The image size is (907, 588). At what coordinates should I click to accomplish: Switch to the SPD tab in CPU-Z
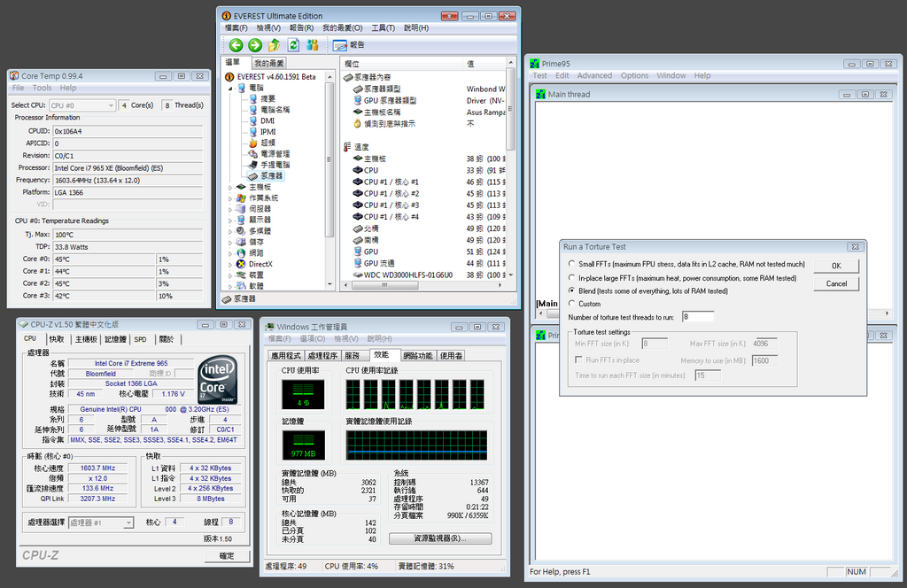[x=140, y=339]
